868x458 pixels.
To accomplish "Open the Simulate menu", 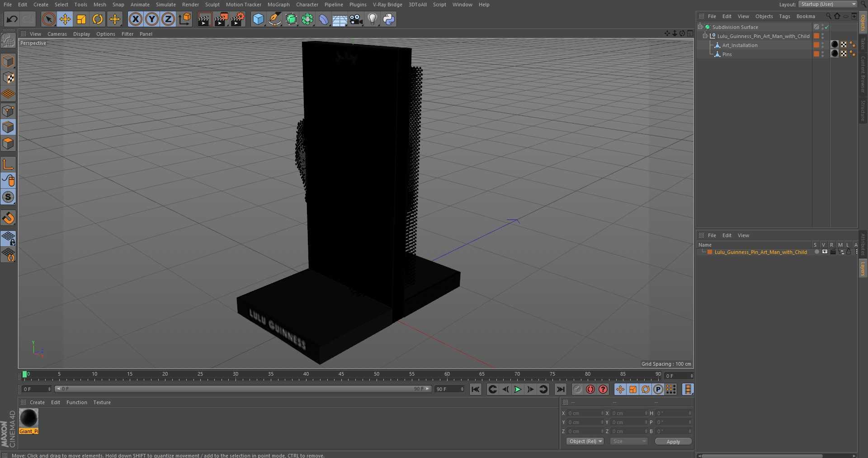I will click(166, 5).
